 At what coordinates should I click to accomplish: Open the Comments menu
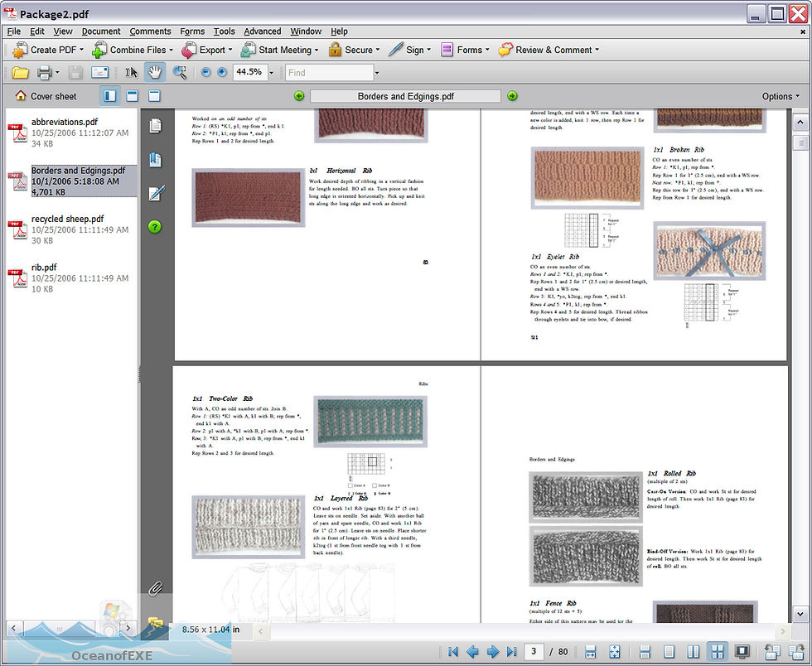[x=150, y=31]
